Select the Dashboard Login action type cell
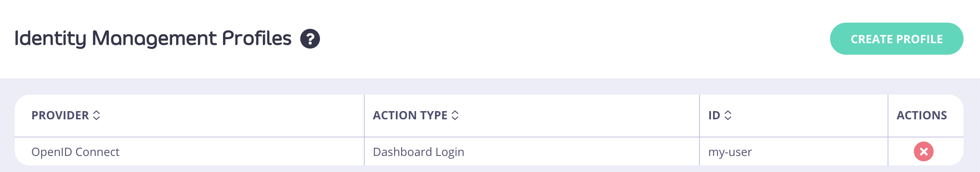980x172 pixels. 419,152
